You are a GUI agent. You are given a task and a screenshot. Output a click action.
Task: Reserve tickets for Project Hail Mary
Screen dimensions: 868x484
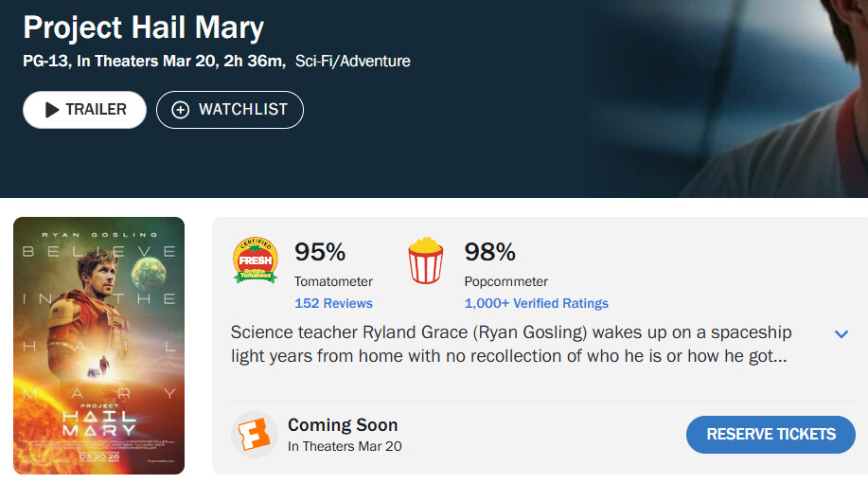[771, 435]
